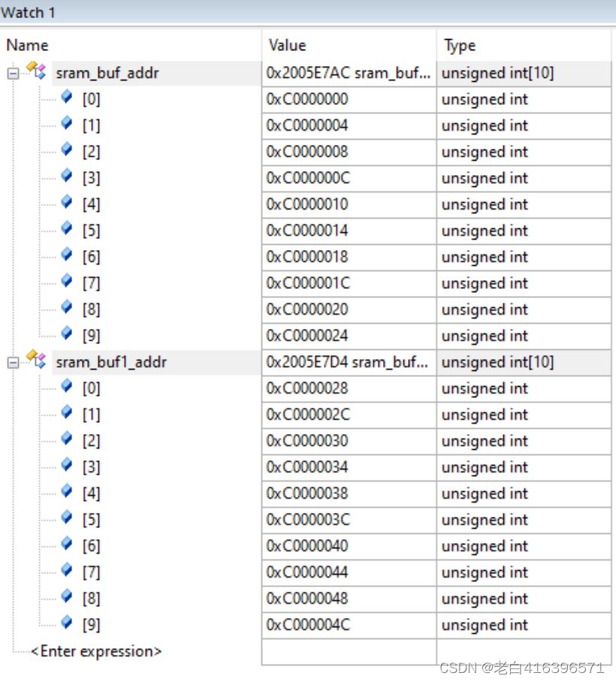Select value cell 0xC0000018

click(x=349, y=257)
